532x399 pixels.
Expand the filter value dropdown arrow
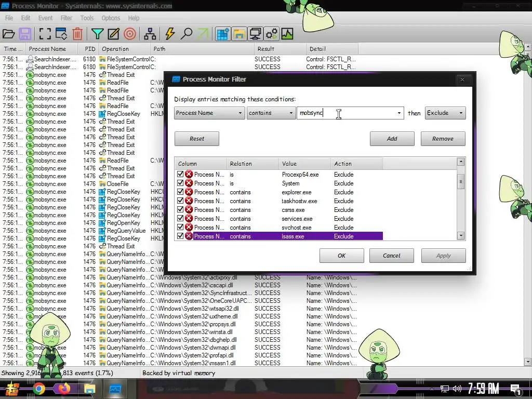[x=399, y=113]
